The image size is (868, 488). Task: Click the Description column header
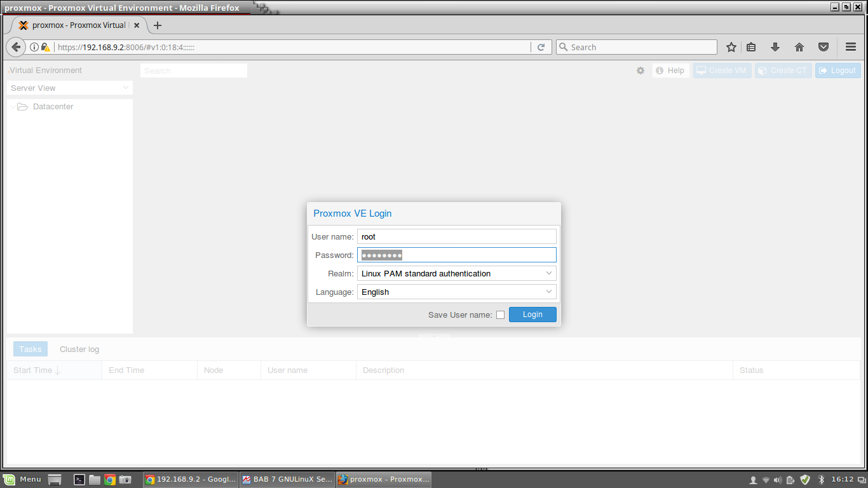tap(545, 370)
